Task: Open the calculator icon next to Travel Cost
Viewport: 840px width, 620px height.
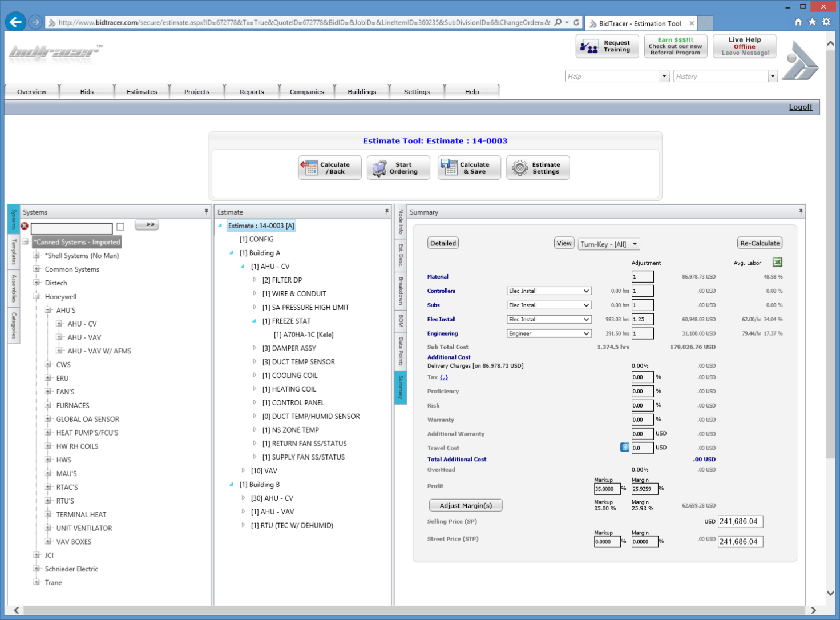Action: tap(625, 448)
